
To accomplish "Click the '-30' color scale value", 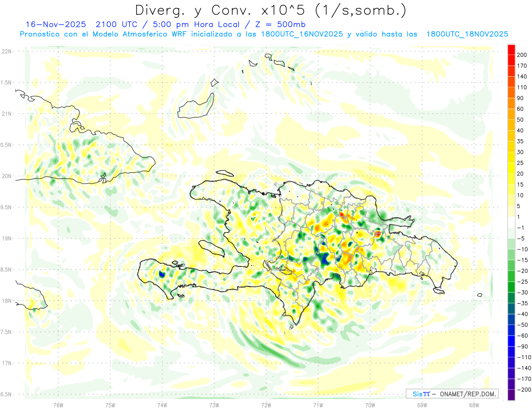I will click(523, 293).
